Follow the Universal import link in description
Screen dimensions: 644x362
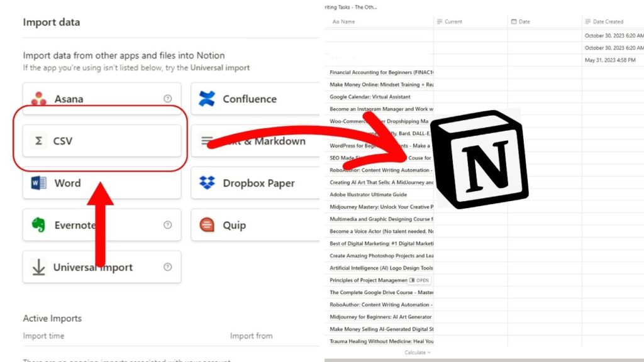pos(219,68)
